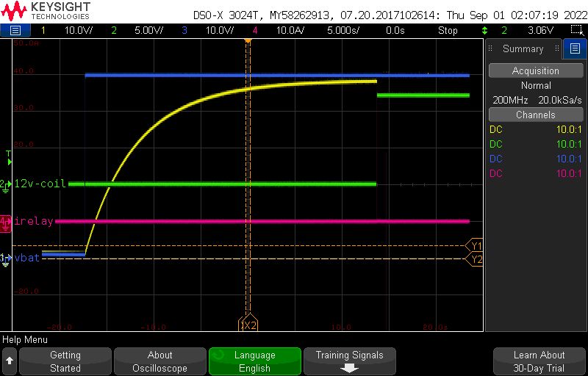Select channel 4 scale 10.0A/
The height and width of the screenshot is (376, 588).
(x=290, y=30)
